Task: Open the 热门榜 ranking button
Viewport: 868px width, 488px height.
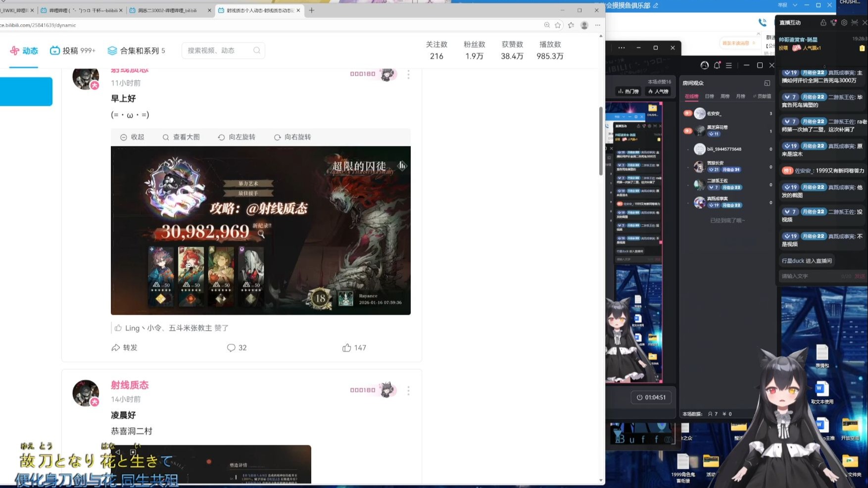Action: (x=628, y=91)
